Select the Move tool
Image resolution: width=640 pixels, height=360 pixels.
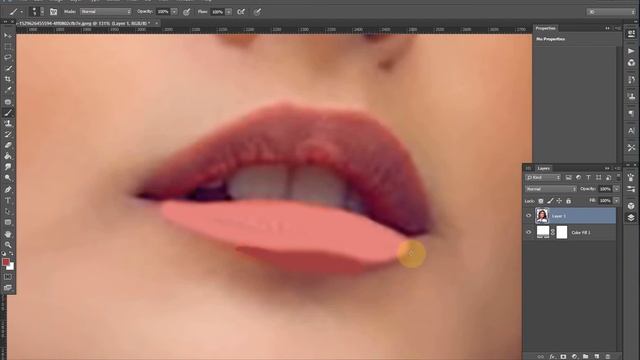tap(8, 36)
